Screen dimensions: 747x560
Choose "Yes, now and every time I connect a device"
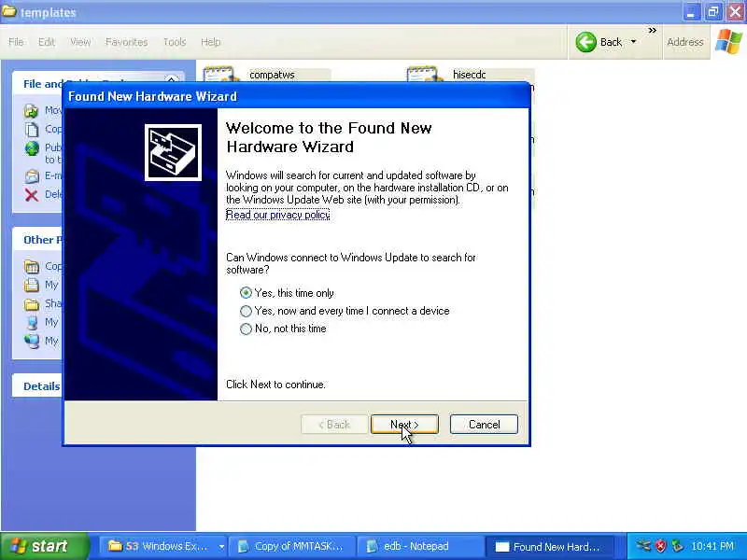pyautogui.click(x=345, y=311)
